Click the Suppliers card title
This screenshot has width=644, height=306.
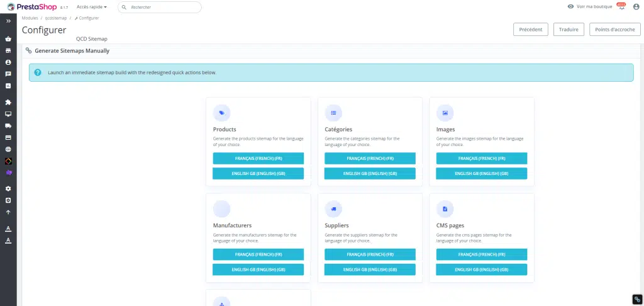[x=337, y=225]
